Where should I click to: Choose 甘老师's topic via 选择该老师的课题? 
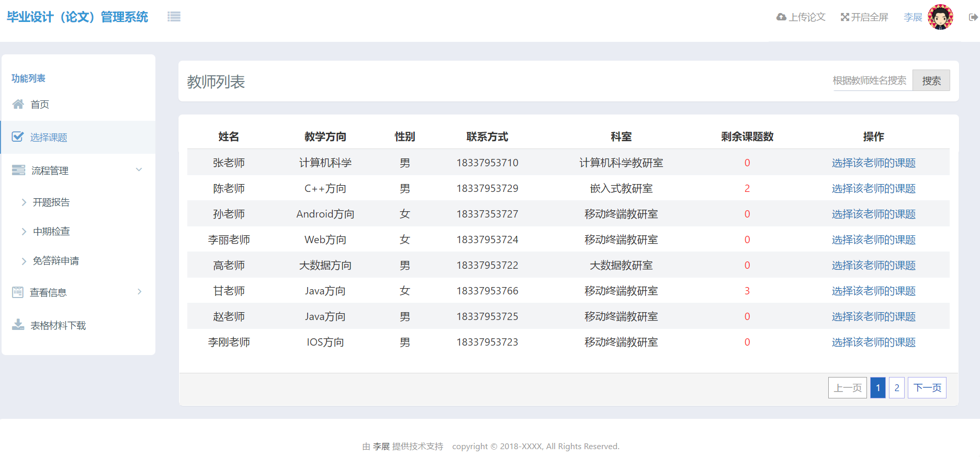(874, 291)
